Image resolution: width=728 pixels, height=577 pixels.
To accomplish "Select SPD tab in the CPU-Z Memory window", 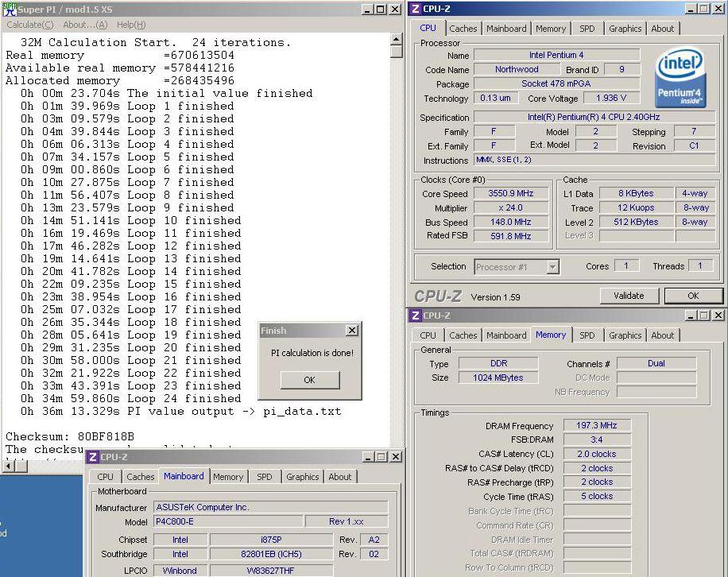I will click(587, 335).
